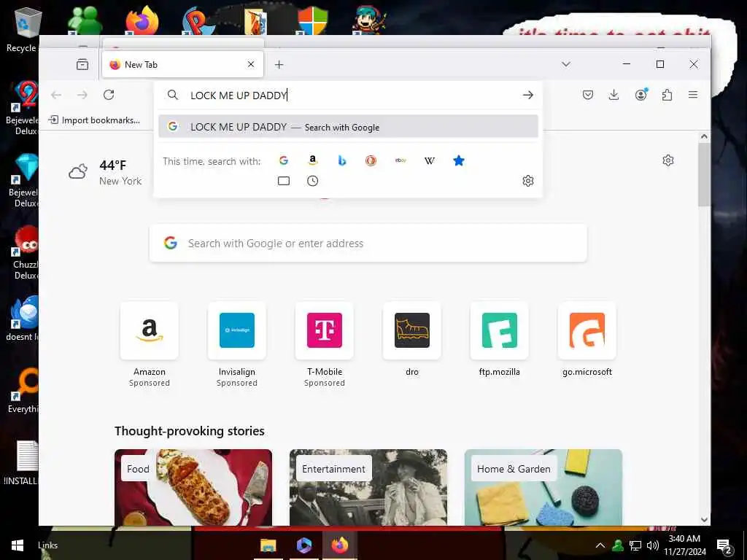Search this time with DuckDuckGo icon
The width and height of the screenshot is (747, 560).
(371, 161)
